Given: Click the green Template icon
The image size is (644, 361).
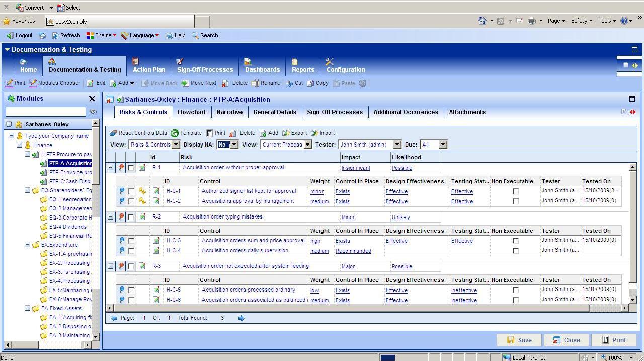Looking at the screenshot, I should pos(175,133).
